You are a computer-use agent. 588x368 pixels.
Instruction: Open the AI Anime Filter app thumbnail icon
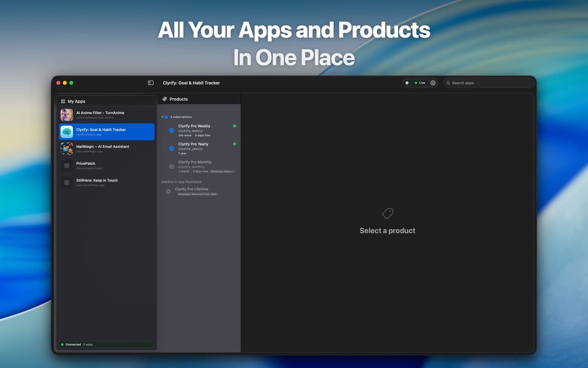(67, 114)
